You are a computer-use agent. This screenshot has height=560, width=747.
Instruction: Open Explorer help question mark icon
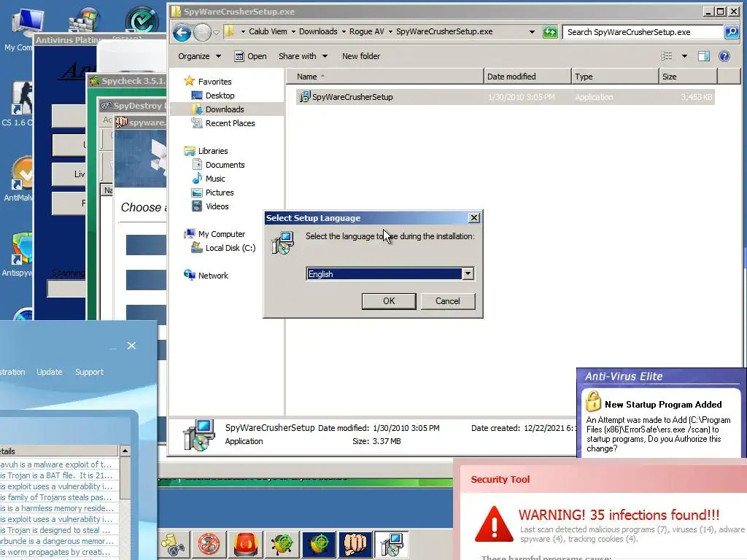724,56
